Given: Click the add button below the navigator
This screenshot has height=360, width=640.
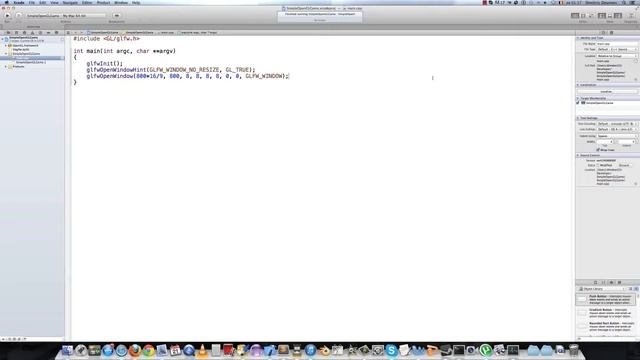Looking at the screenshot, I should pyautogui.click(x=3, y=339).
